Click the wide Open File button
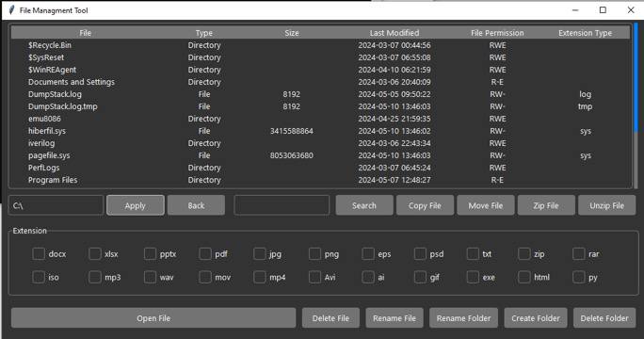Screen dimensions: 644x339 pyautogui.click(x=153, y=318)
